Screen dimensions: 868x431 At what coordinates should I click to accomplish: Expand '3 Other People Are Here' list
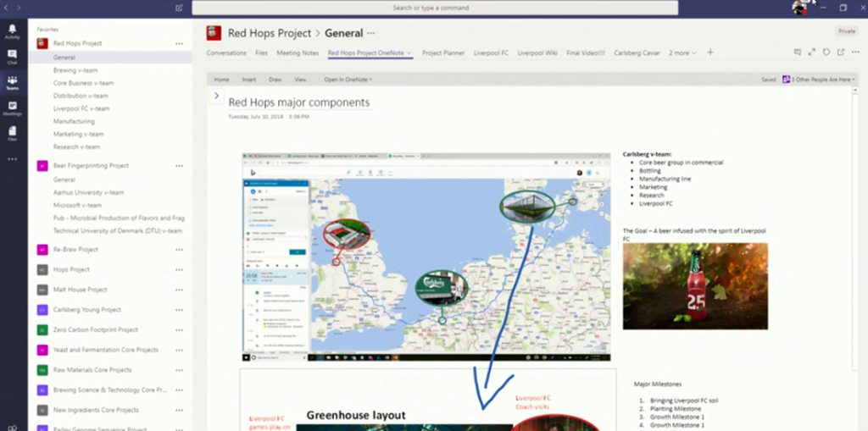(x=817, y=80)
